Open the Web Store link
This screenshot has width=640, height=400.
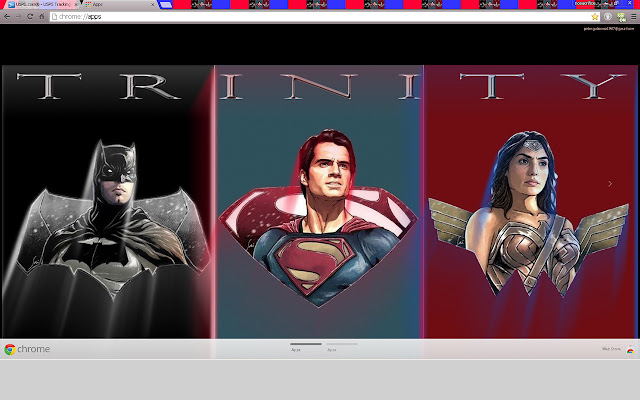point(611,349)
